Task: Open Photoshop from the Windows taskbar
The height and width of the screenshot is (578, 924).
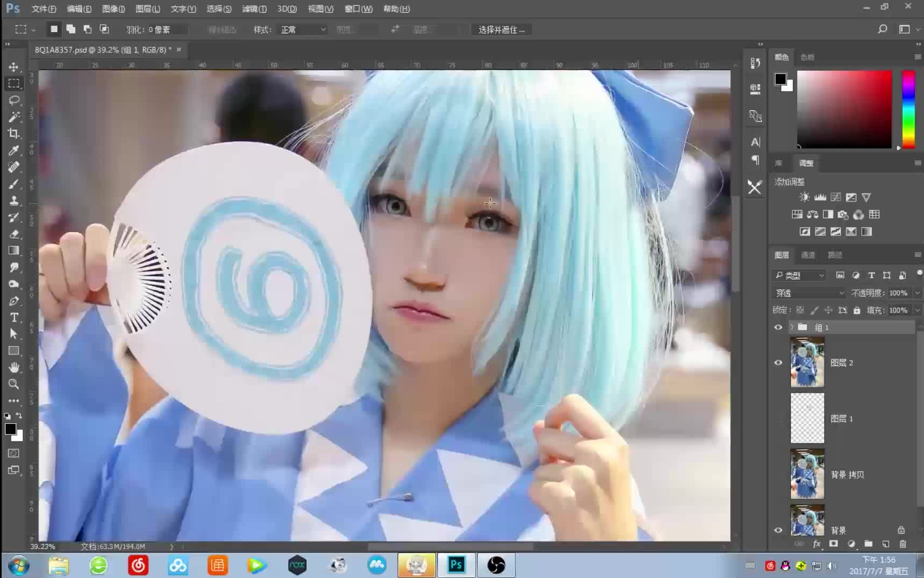Action: 456,565
